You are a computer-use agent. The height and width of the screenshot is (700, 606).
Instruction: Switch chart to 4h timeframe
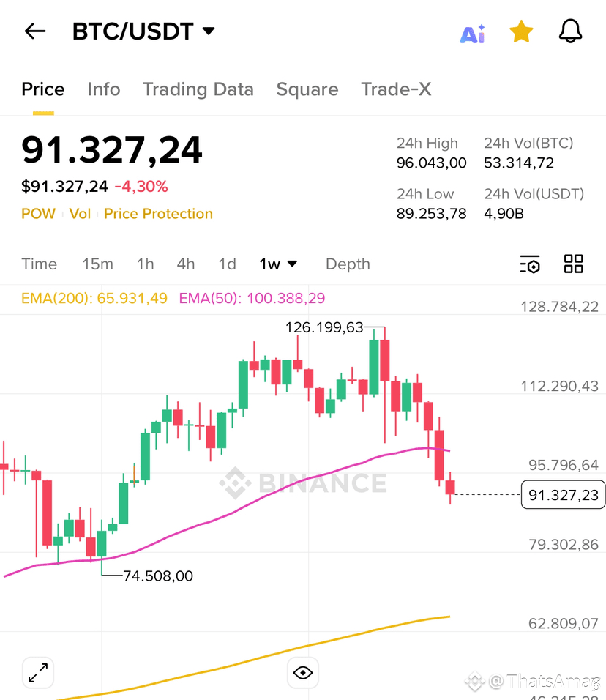click(x=186, y=264)
